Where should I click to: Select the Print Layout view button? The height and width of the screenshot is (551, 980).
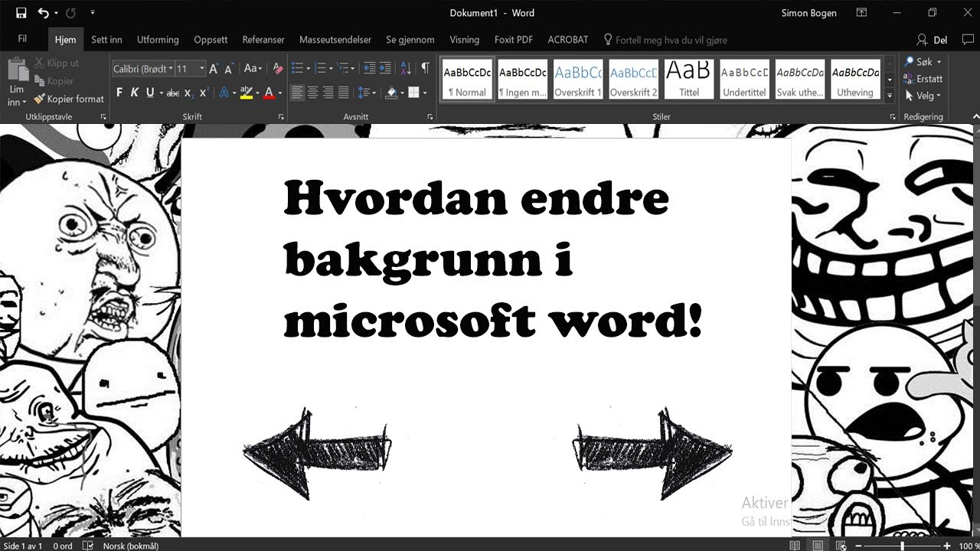tap(818, 546)
